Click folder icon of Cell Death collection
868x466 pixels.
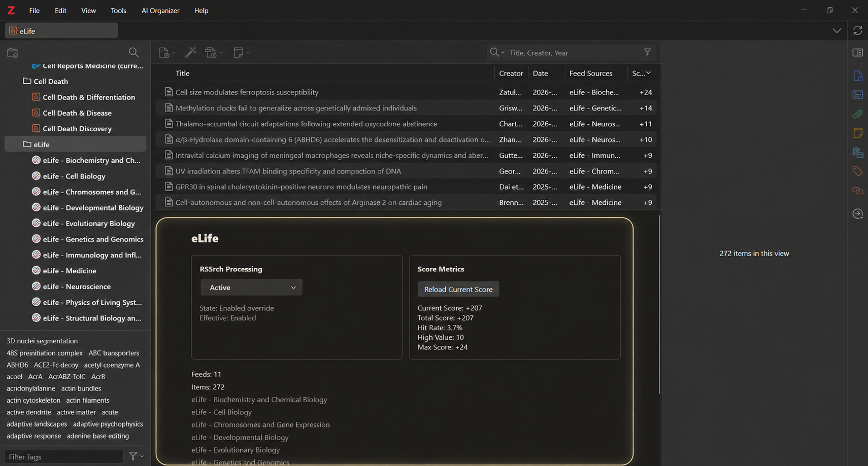(27, 81)
